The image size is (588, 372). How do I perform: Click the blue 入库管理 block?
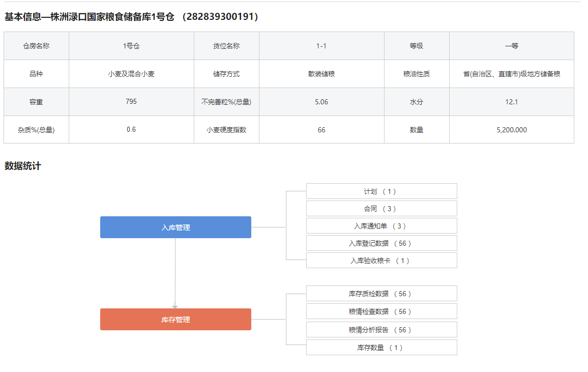pyautogui.click(x=175, y=227)
